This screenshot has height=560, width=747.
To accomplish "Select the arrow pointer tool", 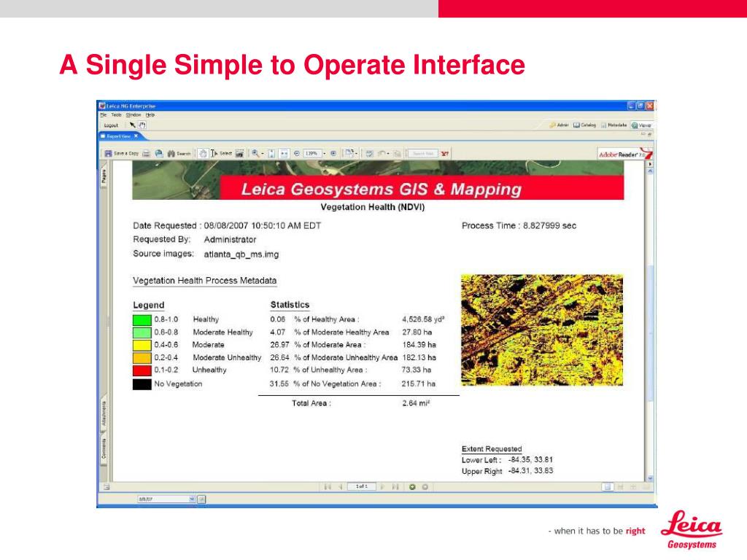I will [x=133, y=125].
